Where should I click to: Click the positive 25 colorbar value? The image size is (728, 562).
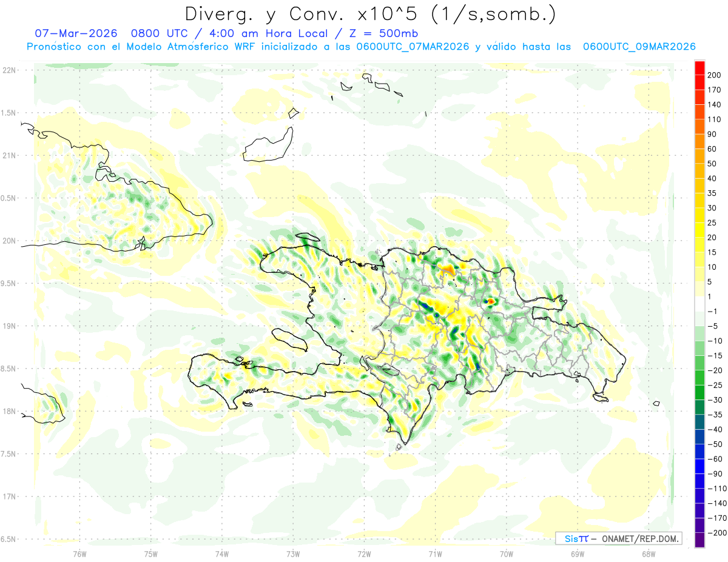point(712,222)
